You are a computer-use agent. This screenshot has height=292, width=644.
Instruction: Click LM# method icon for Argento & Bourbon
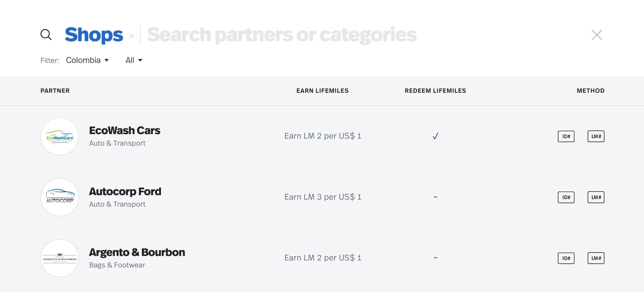pyautogui.click(x=596, y=258)
